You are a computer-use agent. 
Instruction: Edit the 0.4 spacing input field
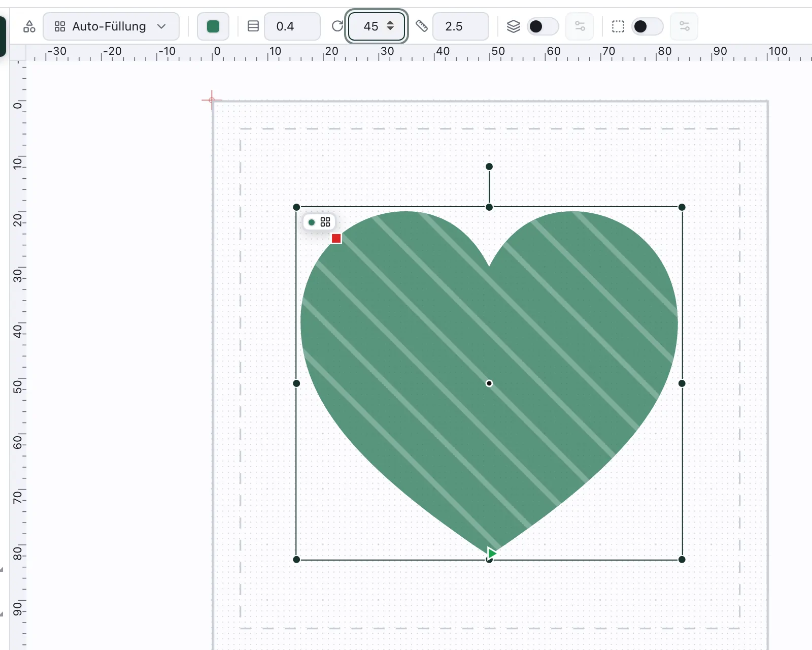292,26
